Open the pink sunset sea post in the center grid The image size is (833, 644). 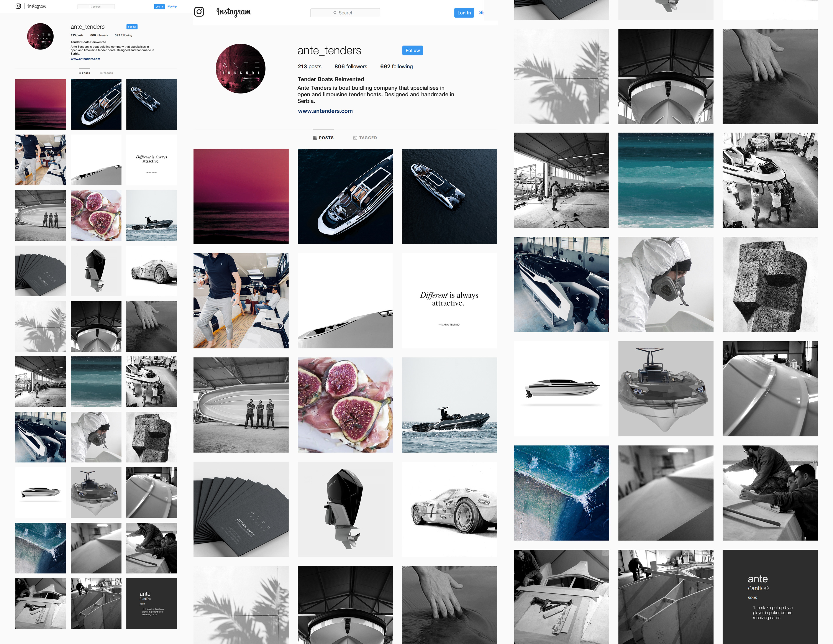click(x=241, y=197)
